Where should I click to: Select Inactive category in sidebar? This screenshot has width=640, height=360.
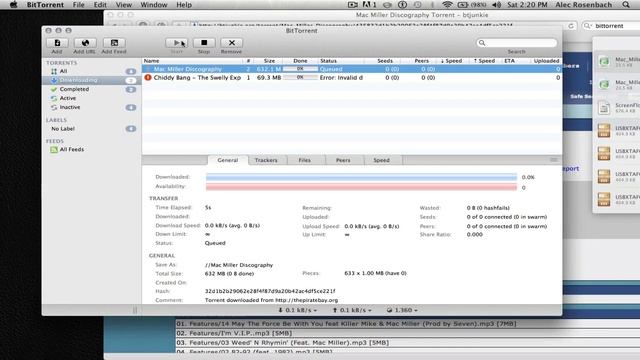click(x=91, y=107)
